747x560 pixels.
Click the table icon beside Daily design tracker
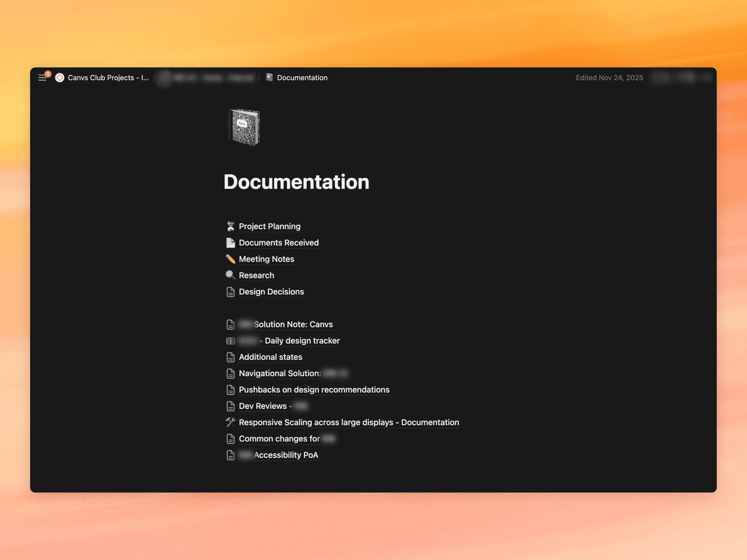pos(231,341)
